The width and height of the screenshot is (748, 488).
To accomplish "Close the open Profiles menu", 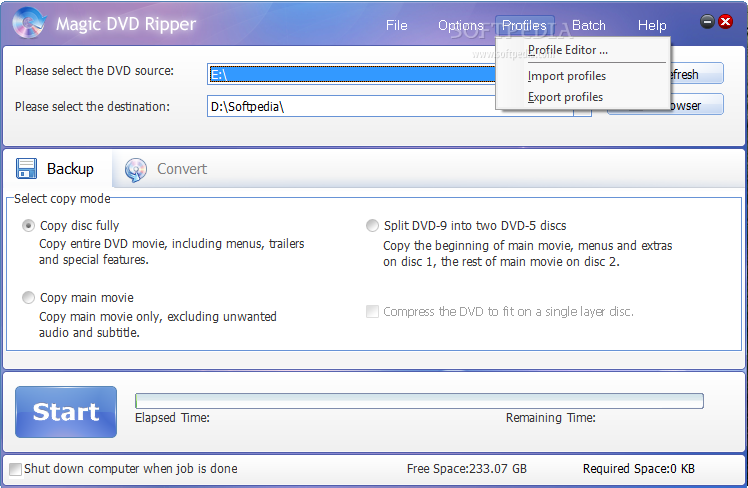I will (524, 25).
